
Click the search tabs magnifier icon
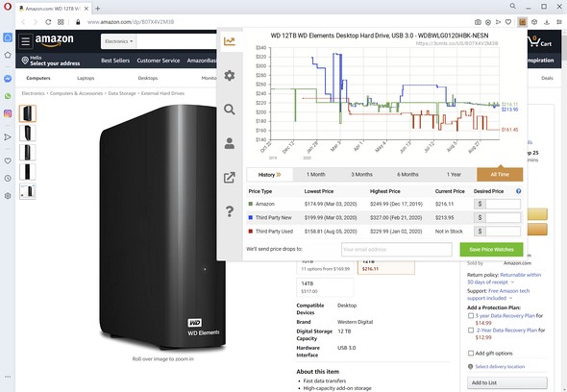pyautogui.click(x=513, y=6)
